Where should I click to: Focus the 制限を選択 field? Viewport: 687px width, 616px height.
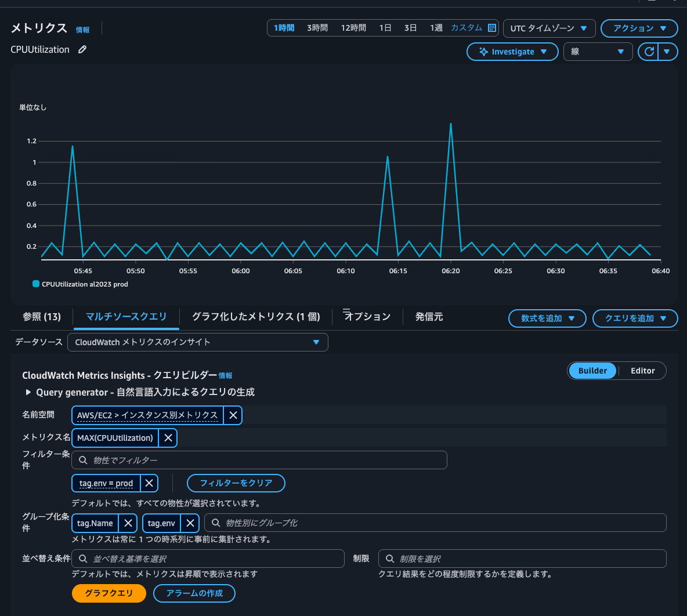point(522,559)
